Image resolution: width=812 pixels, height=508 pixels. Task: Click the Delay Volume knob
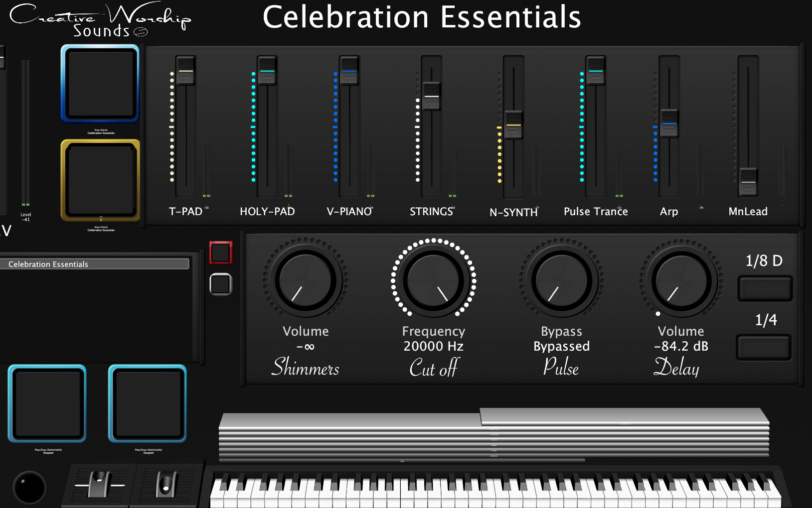[x=681, y=280]
